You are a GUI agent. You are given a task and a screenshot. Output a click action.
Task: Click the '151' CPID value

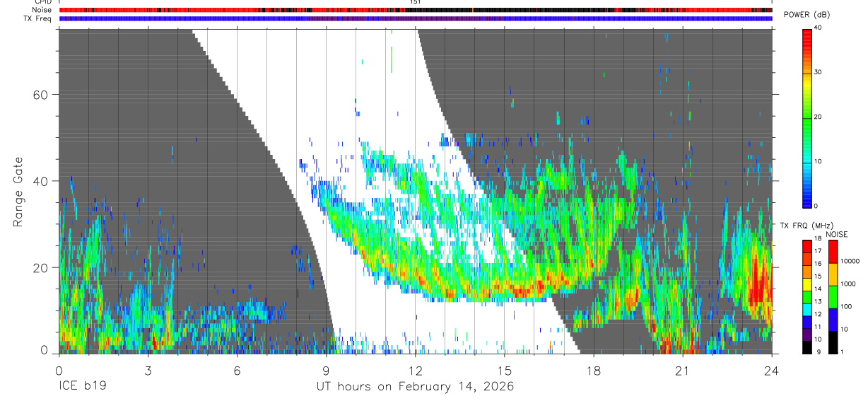coord(416,2)
